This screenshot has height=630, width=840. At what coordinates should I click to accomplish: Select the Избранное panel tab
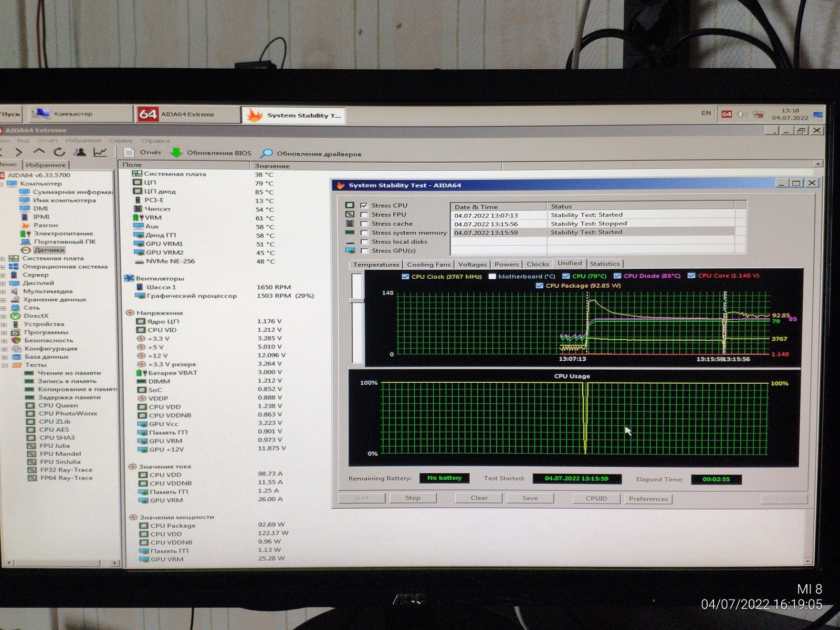tap(46, 165)
